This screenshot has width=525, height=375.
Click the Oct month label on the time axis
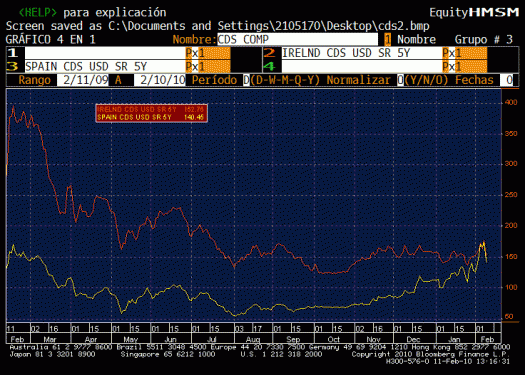333,339
